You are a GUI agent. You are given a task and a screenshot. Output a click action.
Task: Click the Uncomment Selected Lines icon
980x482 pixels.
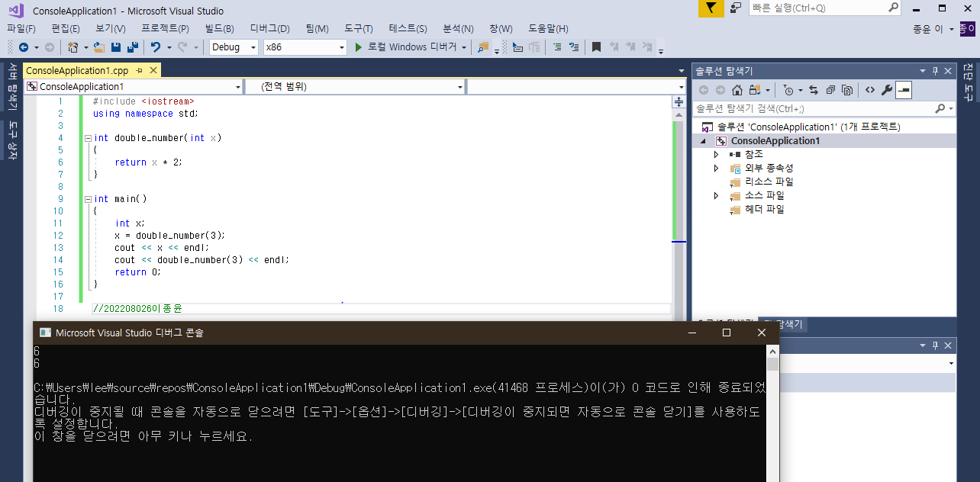tap(573, 47)
